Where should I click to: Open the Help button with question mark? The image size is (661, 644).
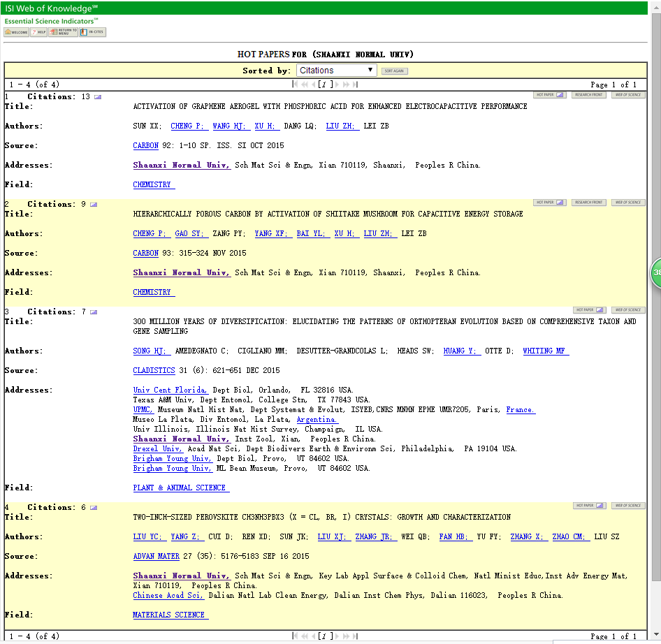(38, 32)
